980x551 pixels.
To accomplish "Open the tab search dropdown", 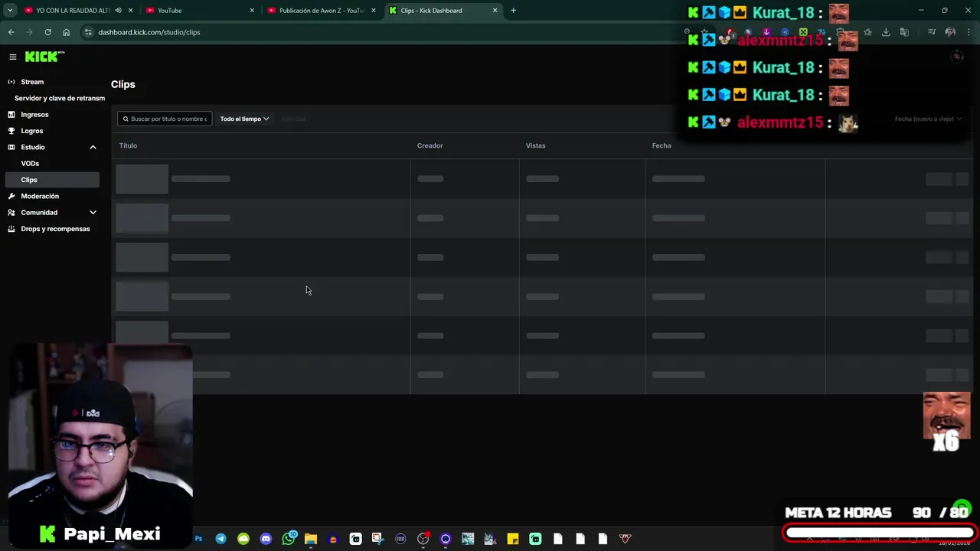I will 10,11.
